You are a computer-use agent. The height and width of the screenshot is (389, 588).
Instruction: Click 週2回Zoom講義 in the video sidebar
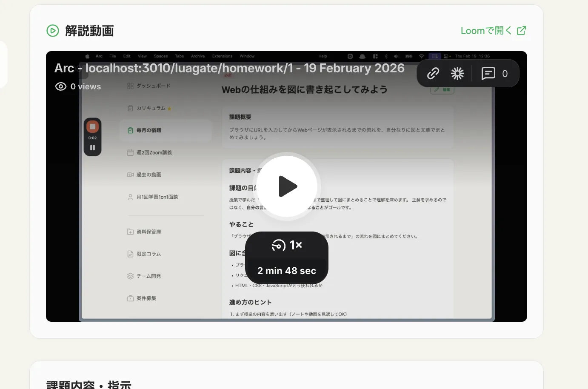coord(154,152)
